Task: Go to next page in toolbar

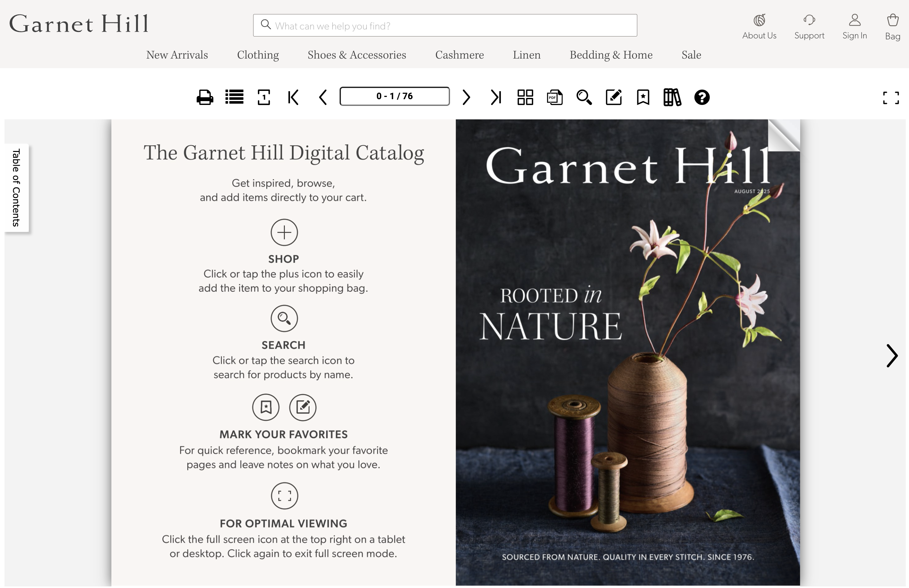Action: 466,97
